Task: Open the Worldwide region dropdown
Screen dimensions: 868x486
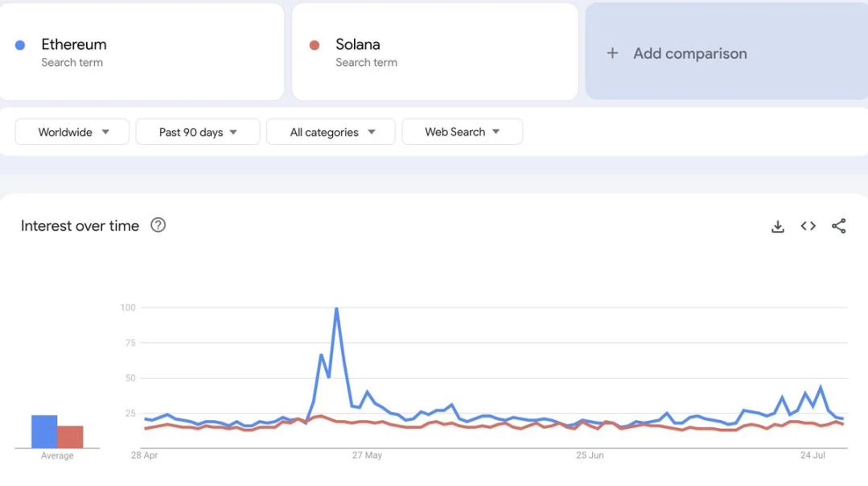Action: coord(72,131)
